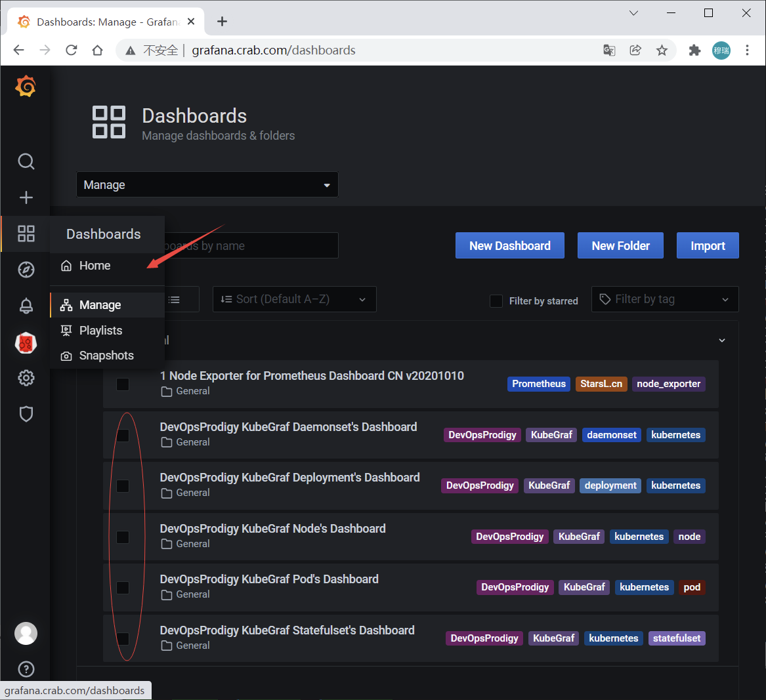Click the browser address bar URL
The width and height of the screenshot is (766, 700).
[274, 51]
